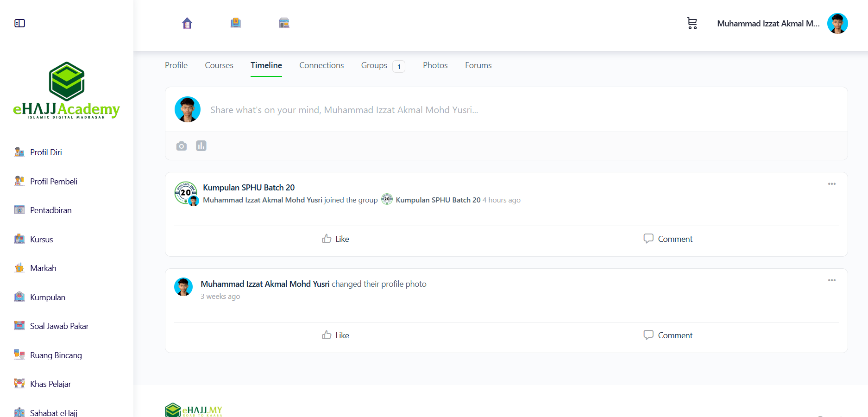Open options menu on group joined post
This screenshot has width=868, height=417.
coord(832,184)
